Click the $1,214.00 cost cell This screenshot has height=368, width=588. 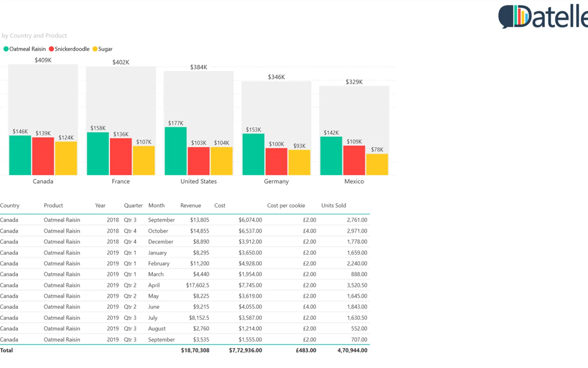tap(250, 329)
